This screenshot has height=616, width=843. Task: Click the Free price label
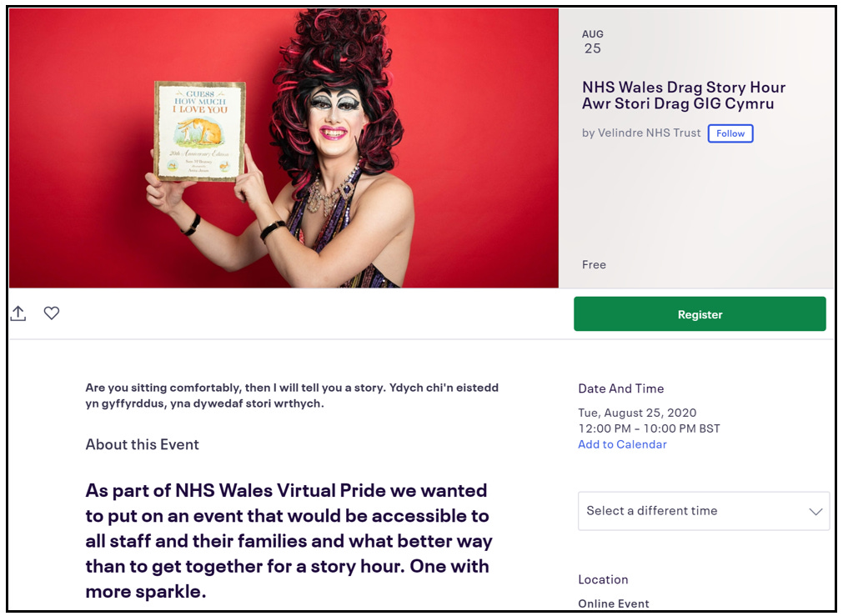pos(594,264)
